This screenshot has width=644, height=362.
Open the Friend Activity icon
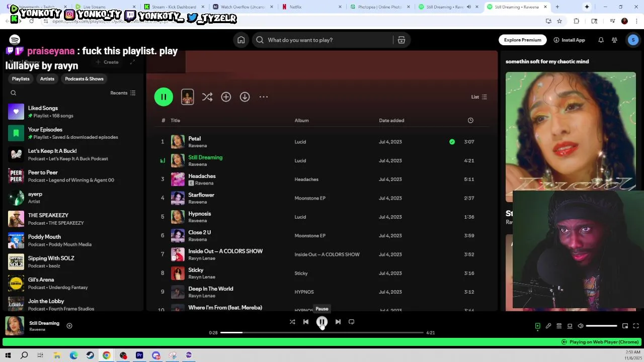pyautogui.click(x=614, y=40)
